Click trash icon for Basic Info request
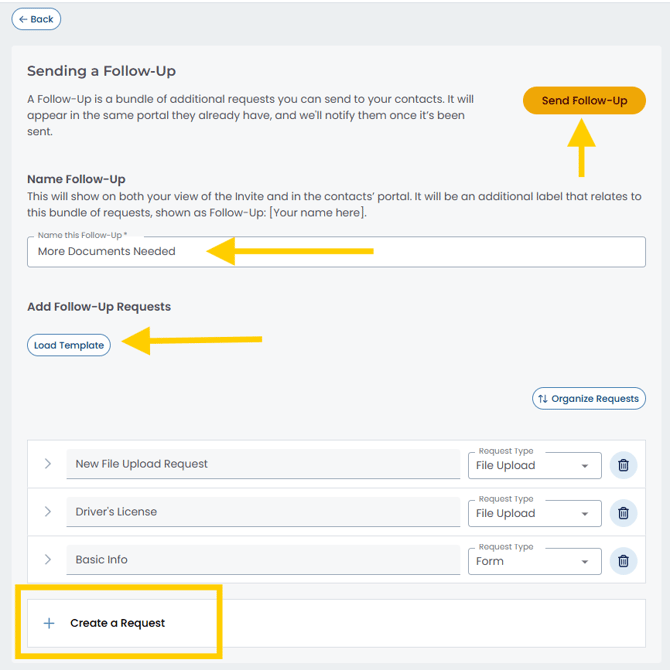This screenshot has height=670, width=670. pyautogui.click(x=623, y=561)
